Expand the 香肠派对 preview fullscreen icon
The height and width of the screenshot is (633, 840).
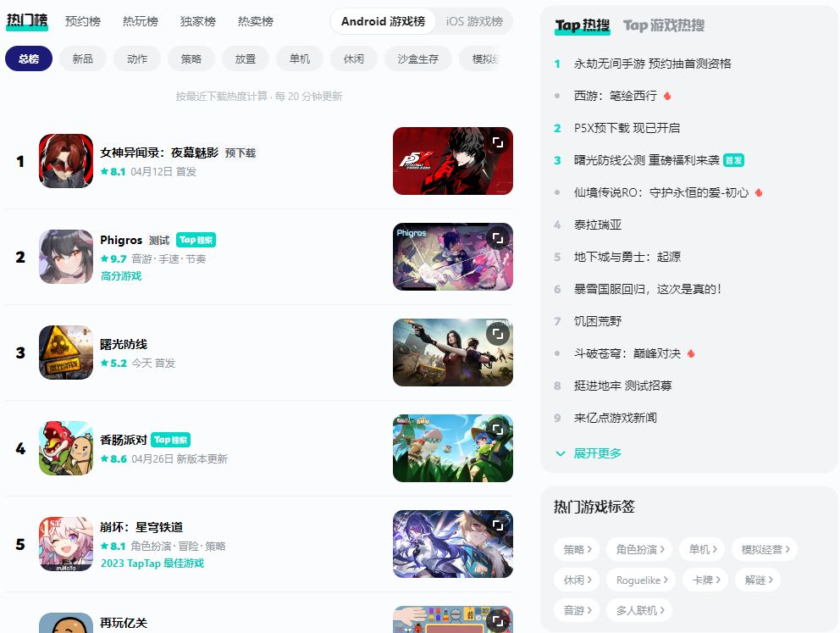[x=498, y=430]
